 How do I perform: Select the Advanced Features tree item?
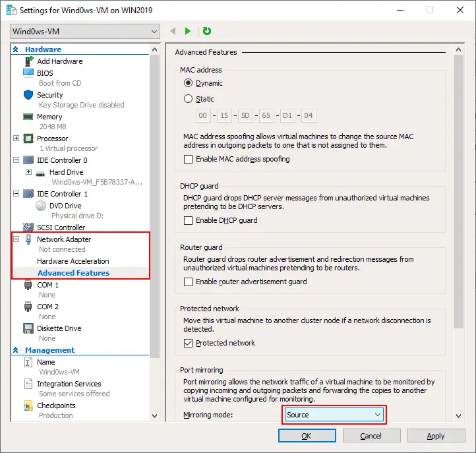(x=73, y=273)
